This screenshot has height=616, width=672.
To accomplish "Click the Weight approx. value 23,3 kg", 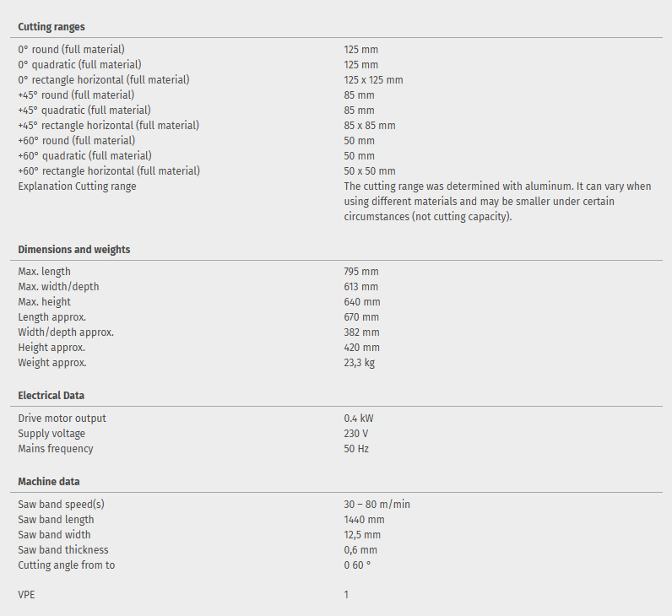I will pos(359,363).
